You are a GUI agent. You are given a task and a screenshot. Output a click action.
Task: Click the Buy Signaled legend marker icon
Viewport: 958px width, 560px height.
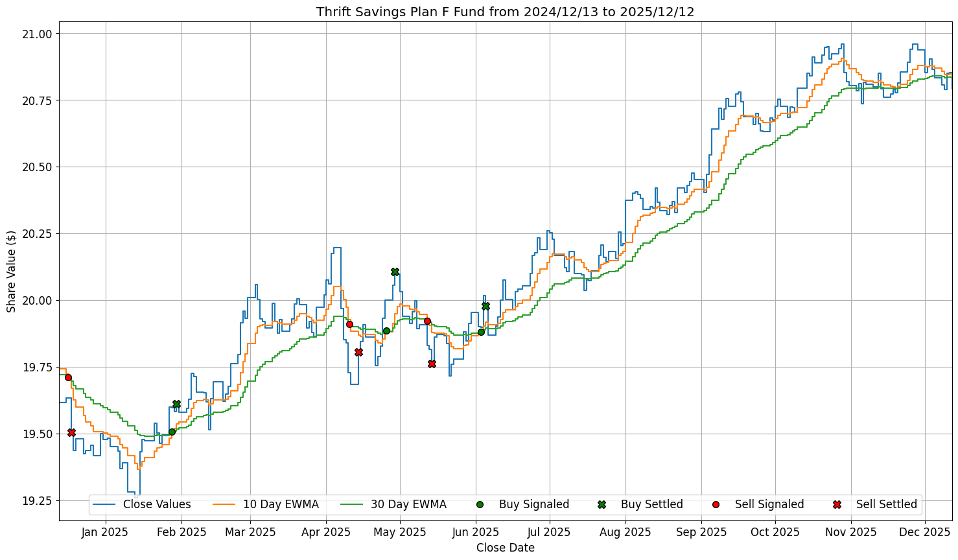coord(480,504)
